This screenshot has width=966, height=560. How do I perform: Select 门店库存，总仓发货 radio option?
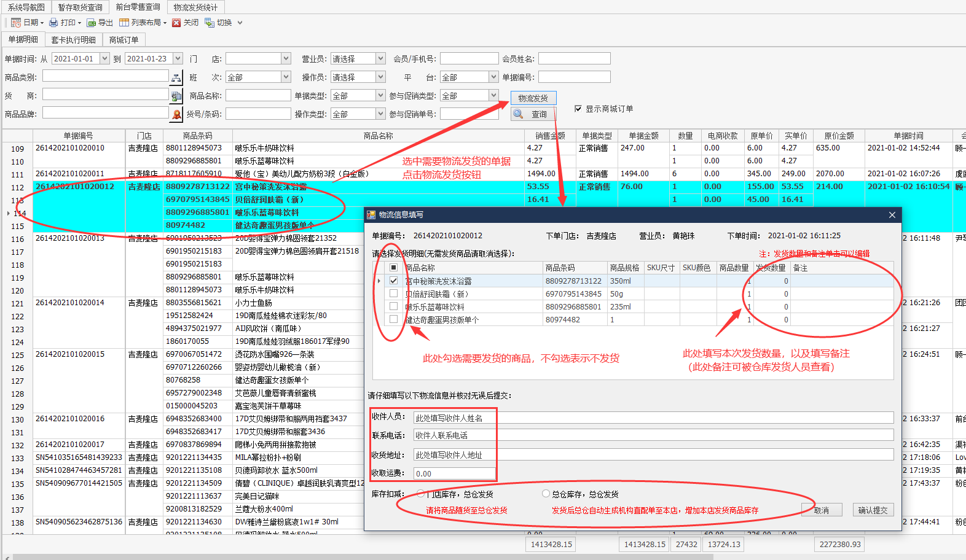(421, 494)
